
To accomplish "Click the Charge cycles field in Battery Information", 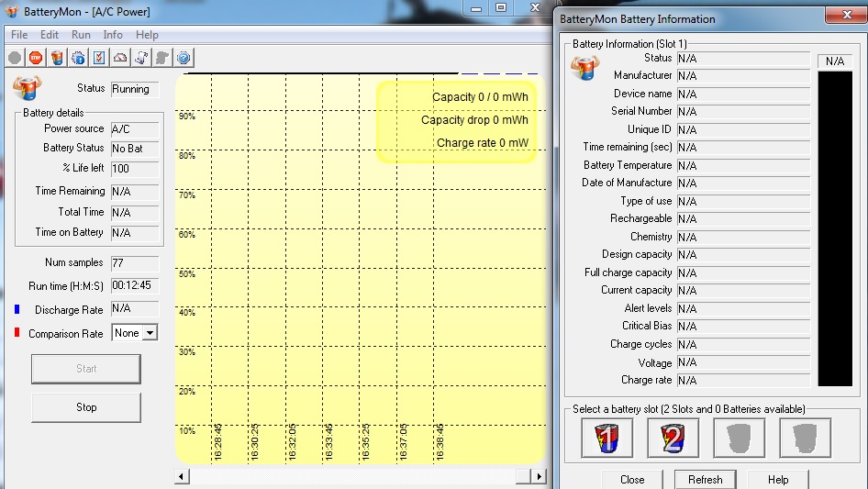I will coord(743,344).
